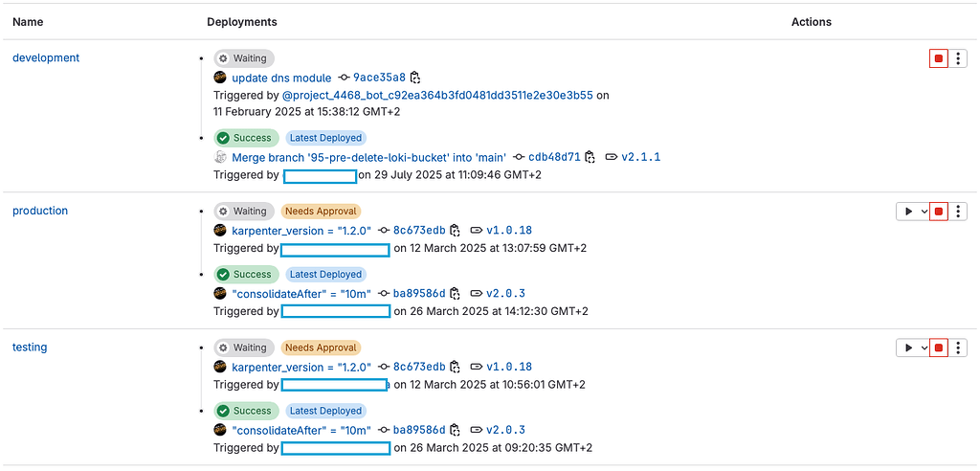Open tag v1.0.18 in production row
Screen dimensions: 980x471
click(509, 230)
